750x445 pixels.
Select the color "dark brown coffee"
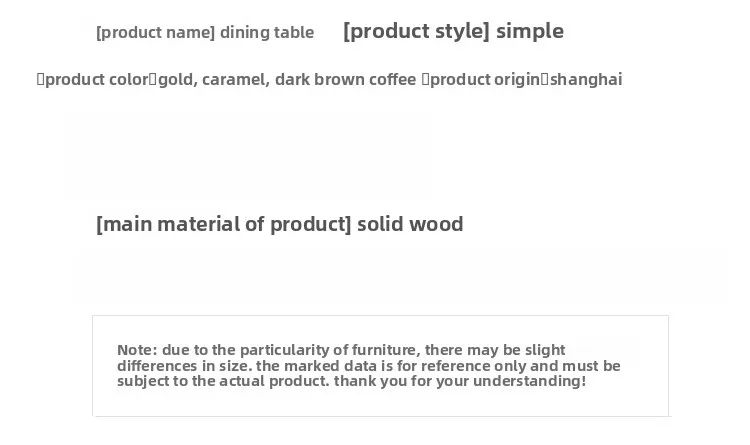click(x=345, y=79)
